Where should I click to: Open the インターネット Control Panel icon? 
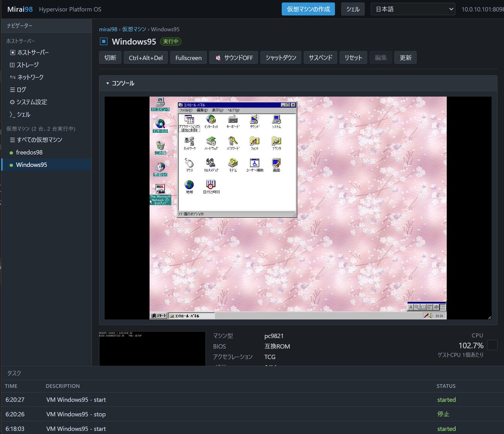(x=211, y=122)
